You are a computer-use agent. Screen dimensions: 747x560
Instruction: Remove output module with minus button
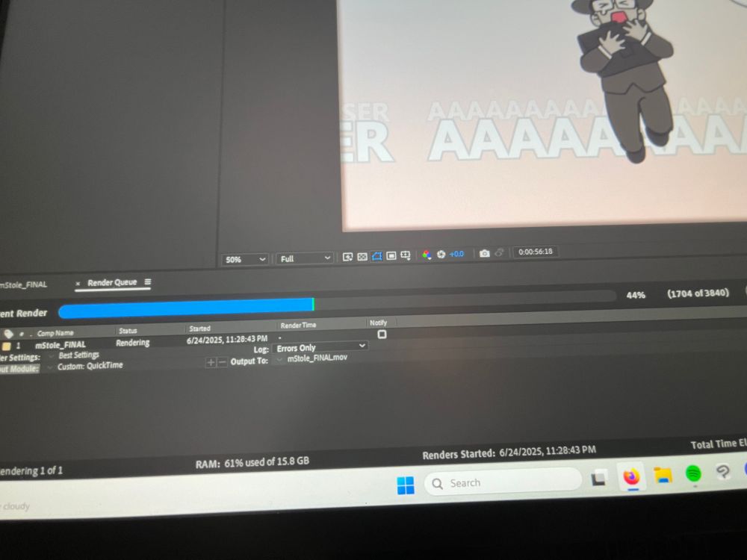coord(222,362)
